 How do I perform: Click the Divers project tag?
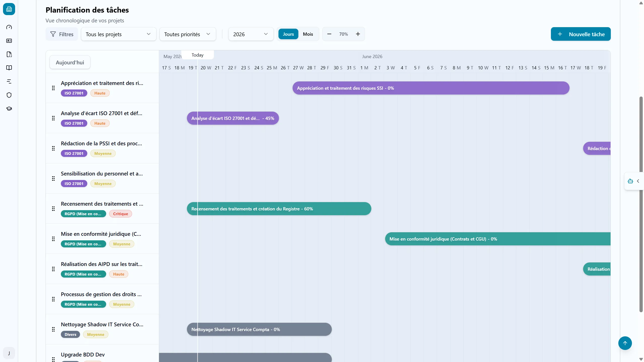(x=70, y=334)
